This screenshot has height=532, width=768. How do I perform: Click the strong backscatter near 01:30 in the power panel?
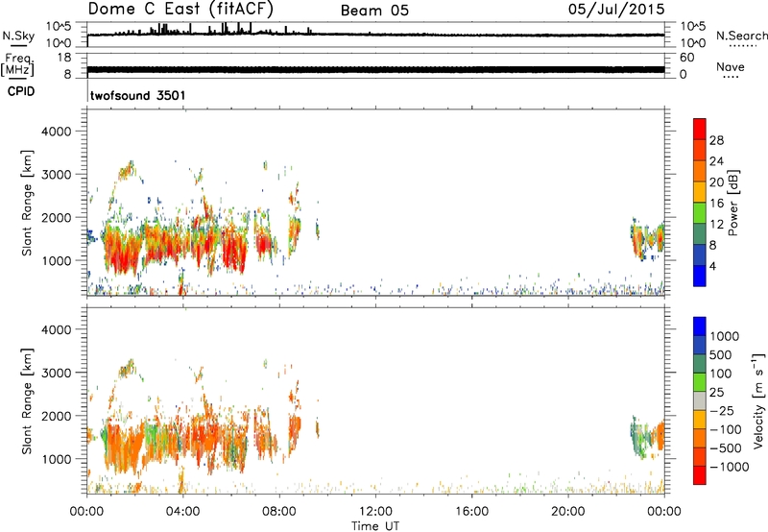tap(124, 250)
